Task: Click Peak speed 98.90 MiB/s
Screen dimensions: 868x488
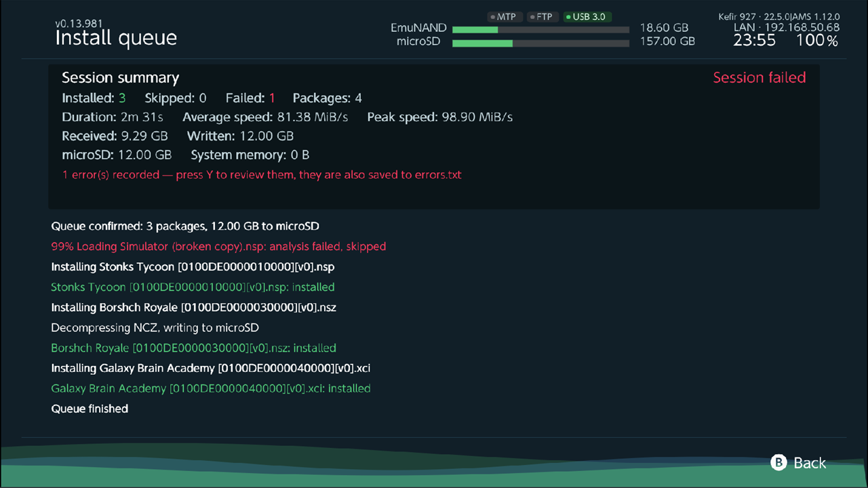Action: [x=440, y=117]
